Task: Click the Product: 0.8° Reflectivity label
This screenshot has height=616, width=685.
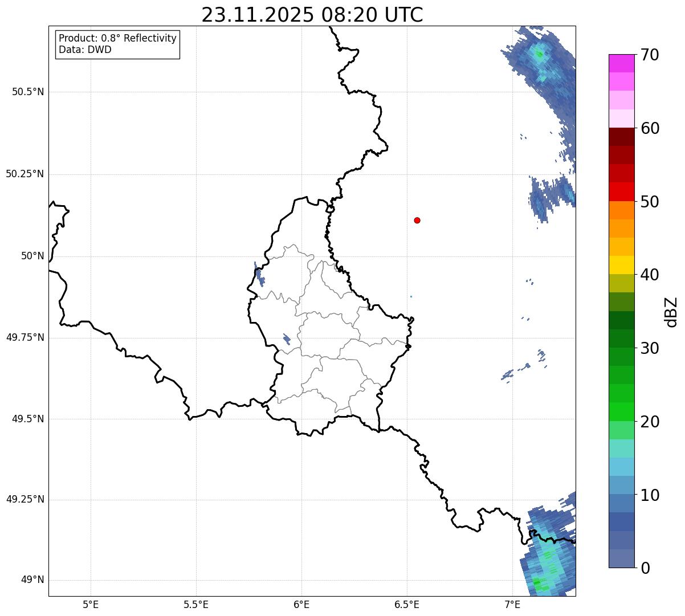Action: point(118,38)
